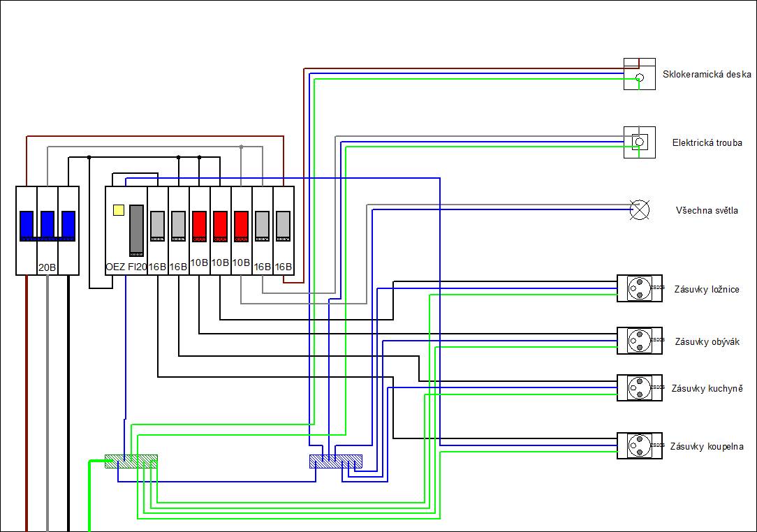Select the green hatched PE busbar
The width and height of the screenshot is (757, 532).
(131, 461)
